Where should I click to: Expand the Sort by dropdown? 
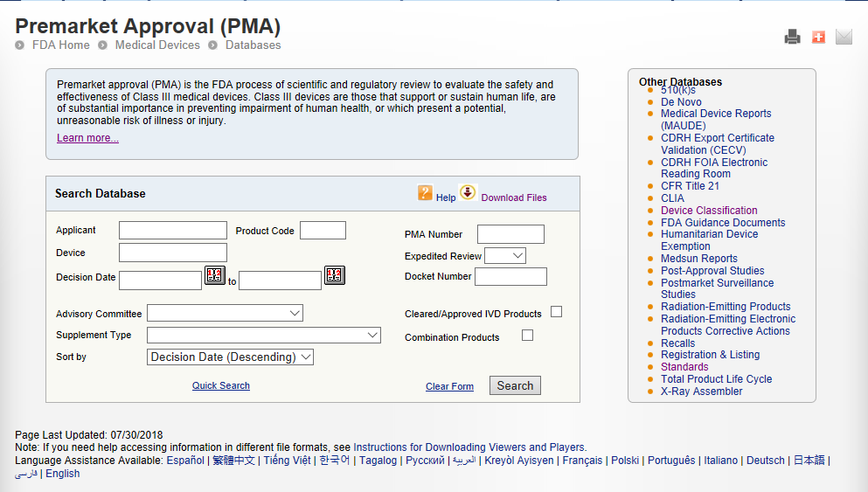tap(230, 357)
